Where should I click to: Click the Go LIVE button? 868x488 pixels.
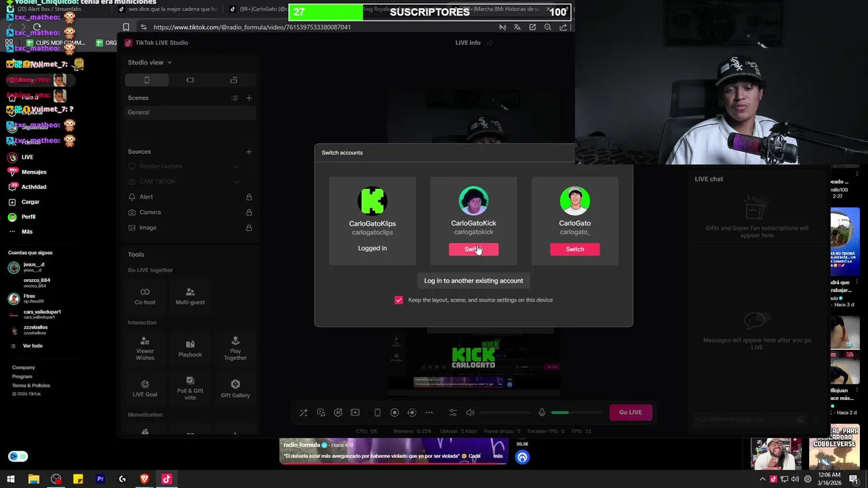tap(630, 412)
